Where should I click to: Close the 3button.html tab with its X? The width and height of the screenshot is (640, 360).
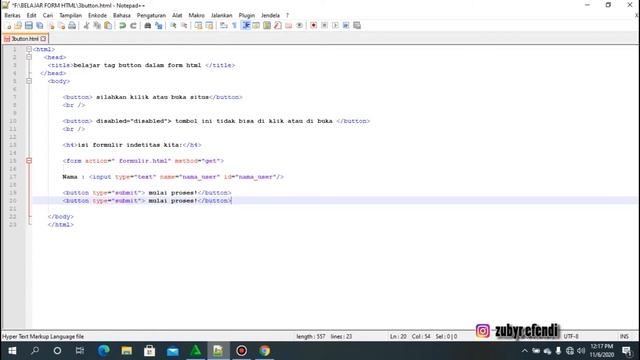point(43,39)
